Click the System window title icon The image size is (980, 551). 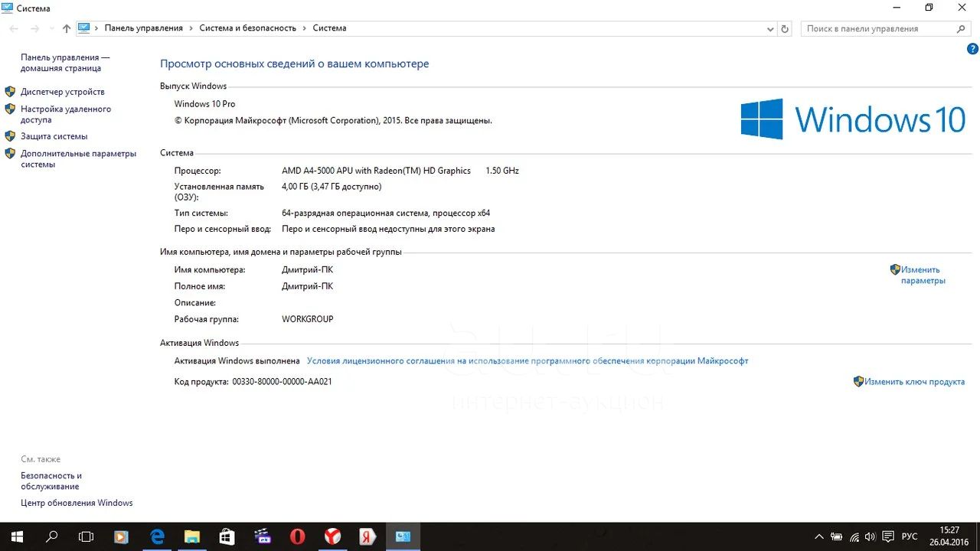click(x=7, y=8)
